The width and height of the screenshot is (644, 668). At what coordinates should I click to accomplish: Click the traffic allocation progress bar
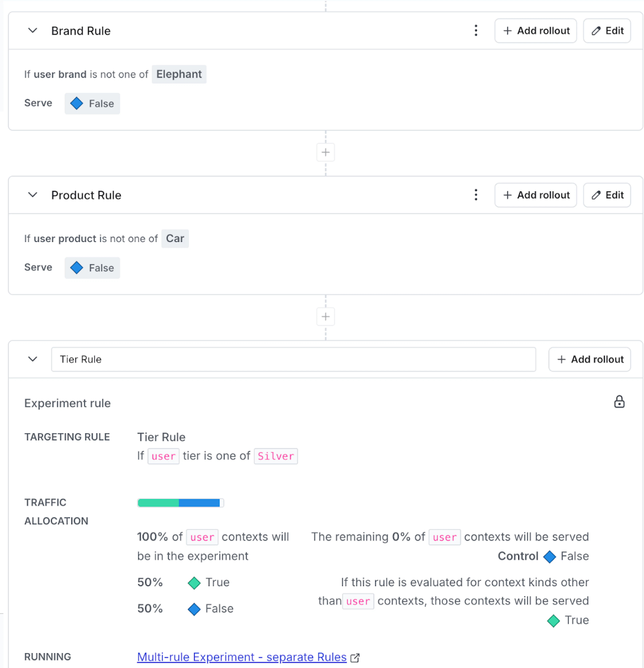coord(180,503)
